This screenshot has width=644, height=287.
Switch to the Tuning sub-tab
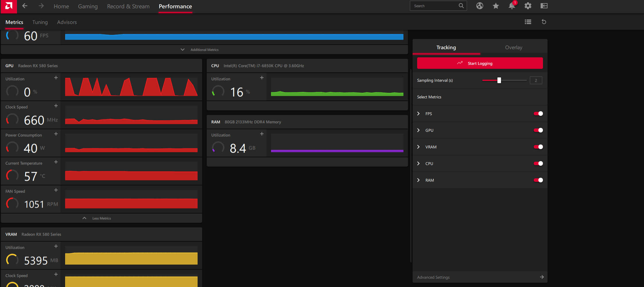pyautogui.click(x=40, y=22)
